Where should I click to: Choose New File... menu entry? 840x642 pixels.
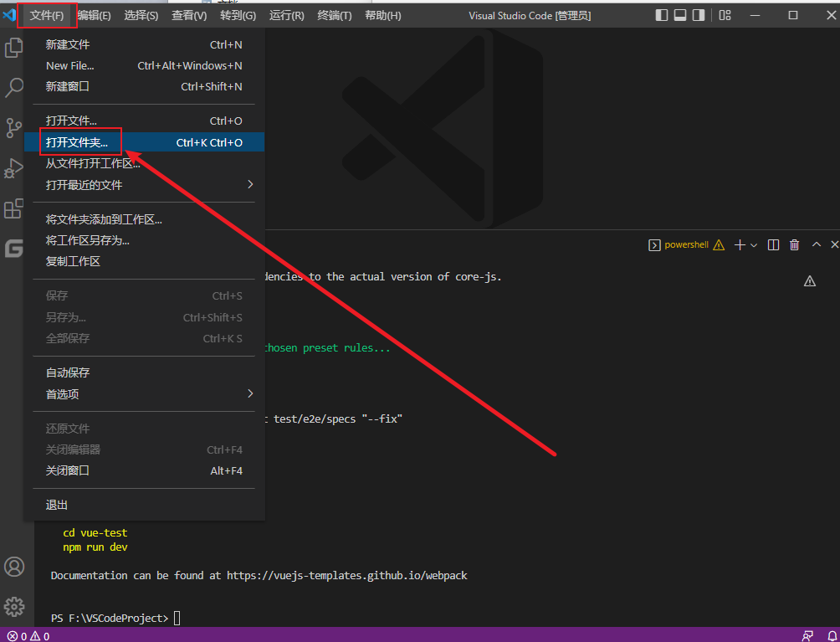144,65
